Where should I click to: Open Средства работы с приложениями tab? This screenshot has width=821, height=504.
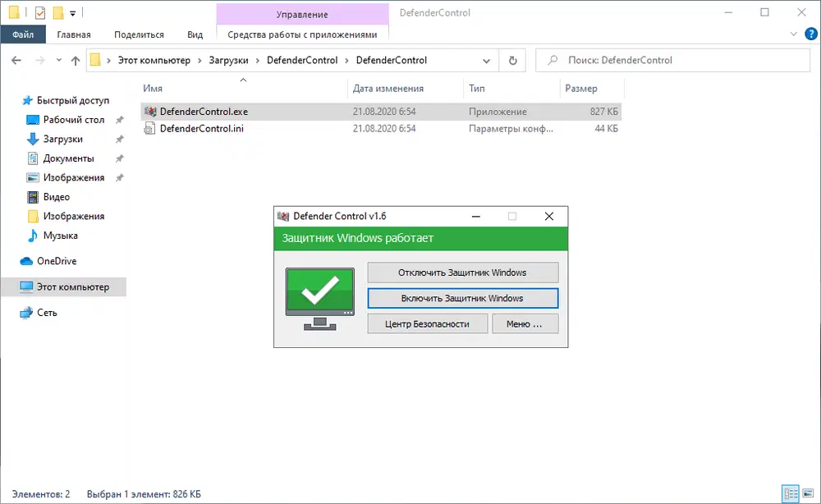coord(302,34)
